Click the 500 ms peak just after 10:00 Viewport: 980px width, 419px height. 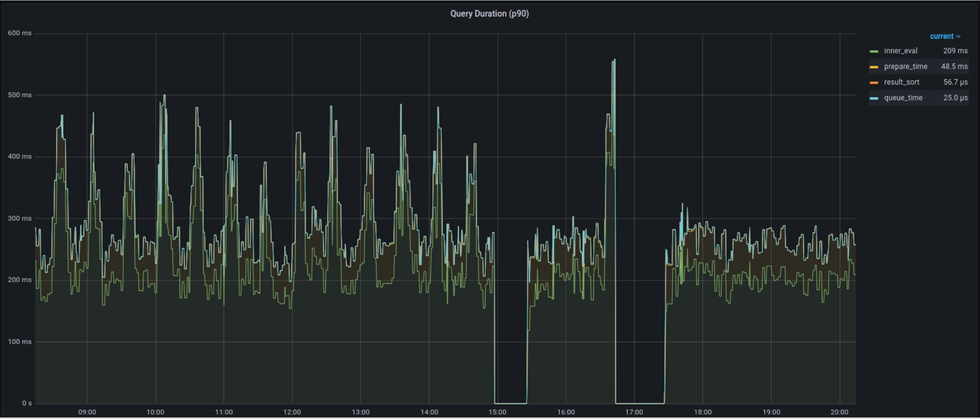click(x=164, y=95)
